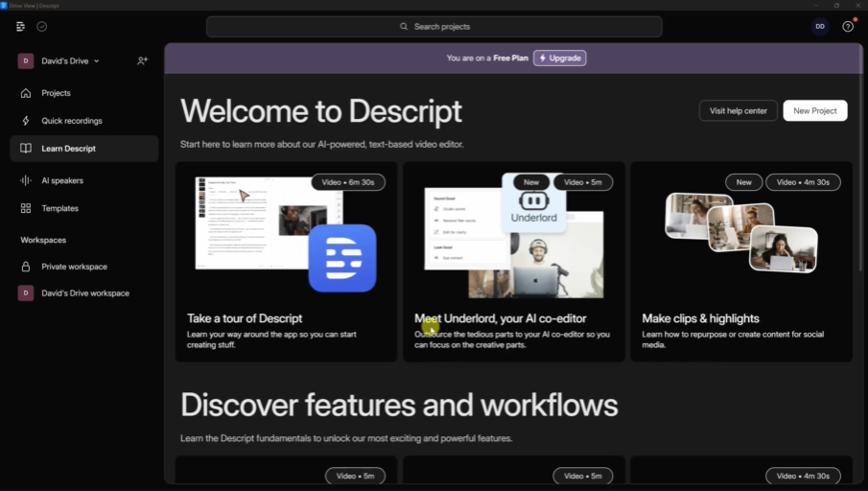Screen dimensions: 868x491
Task: Click the Templates grid icon
Action: point(26,208)
